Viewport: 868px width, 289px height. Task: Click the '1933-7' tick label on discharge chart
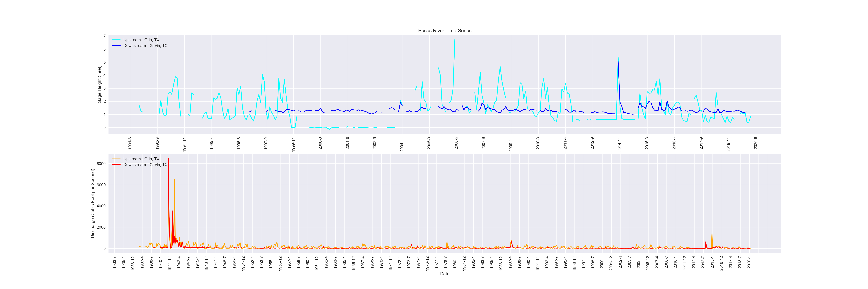click(x=115, y=262)
